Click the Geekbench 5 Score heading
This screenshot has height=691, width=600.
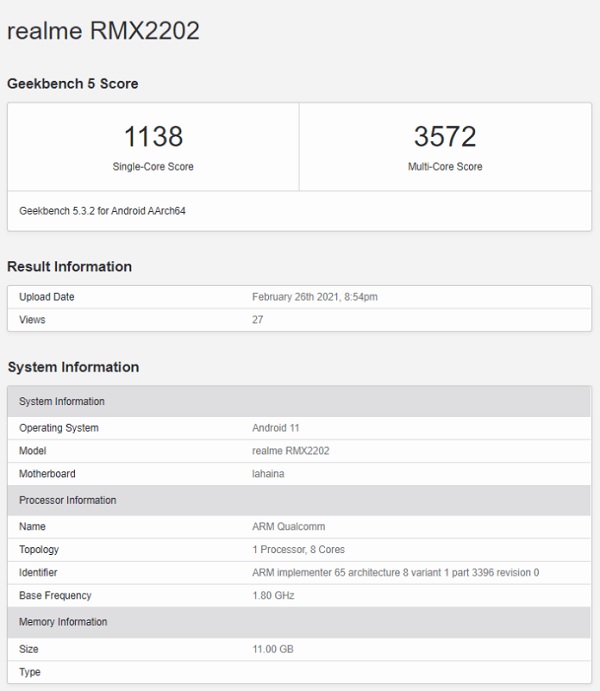(x=73, y=84)
